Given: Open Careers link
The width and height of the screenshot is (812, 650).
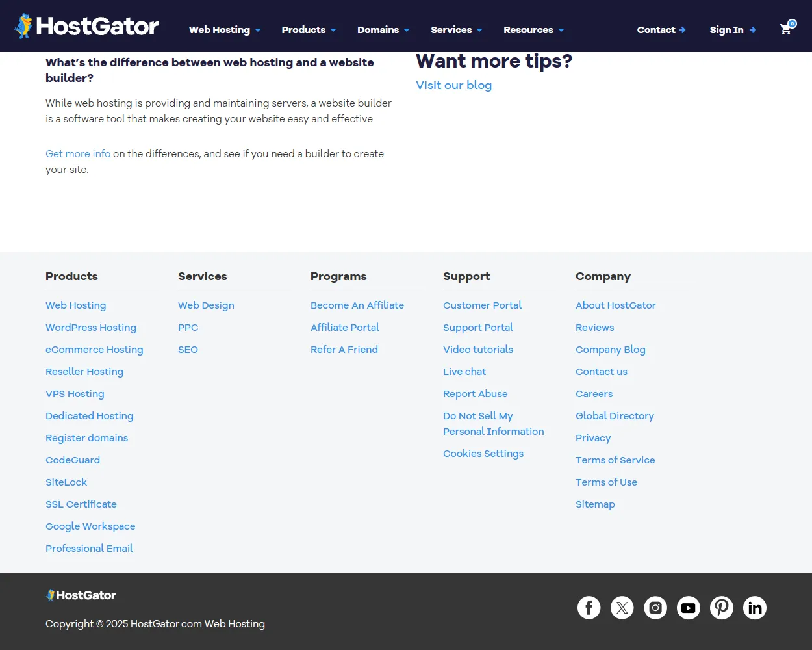Looking at the screenshot, I should [x=594, y=394].
